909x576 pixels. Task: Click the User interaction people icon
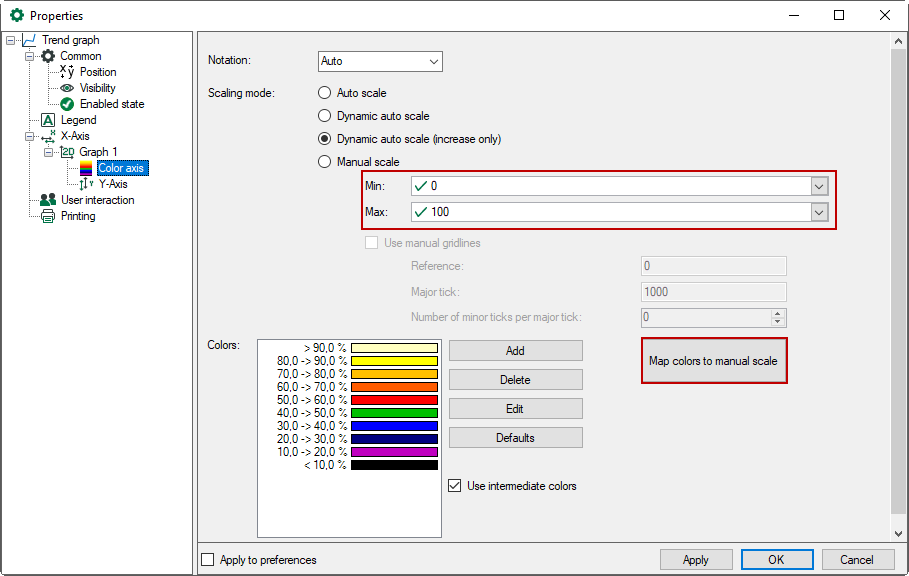48,200
